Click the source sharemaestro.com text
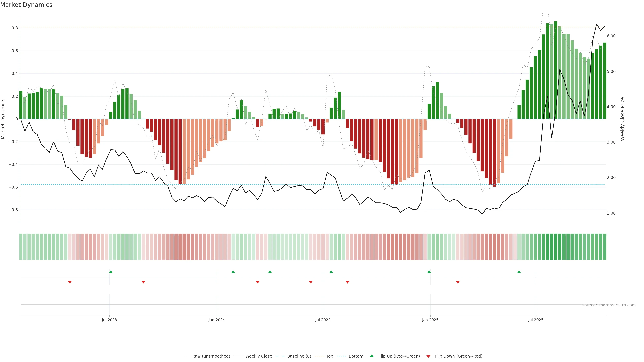 [x=609, y=305]
